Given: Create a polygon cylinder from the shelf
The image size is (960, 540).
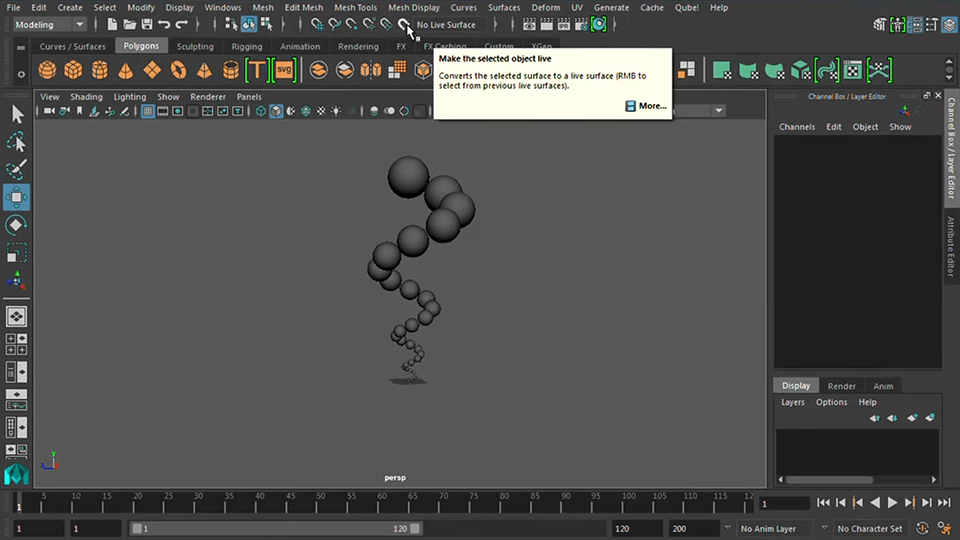Looking at the screenshot, I should (100, 70).
